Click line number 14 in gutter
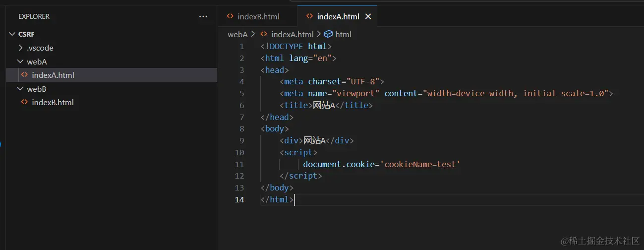The image size is (644, 250). [239, 200]
